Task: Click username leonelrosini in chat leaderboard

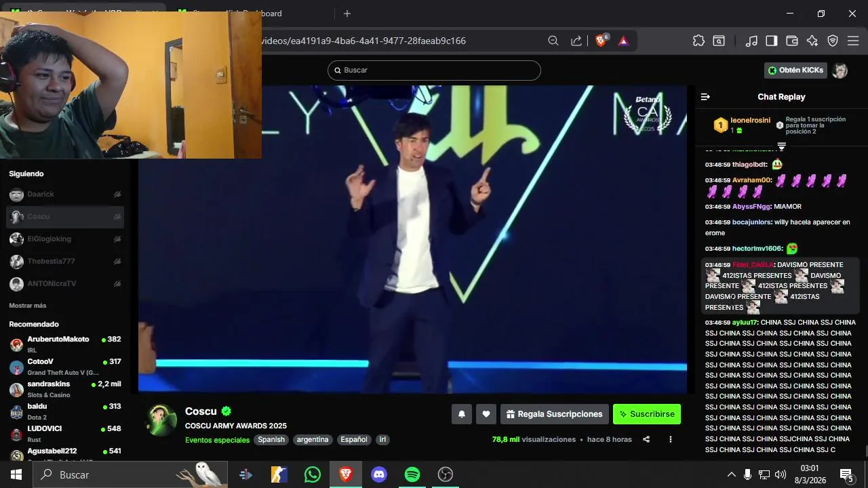Action: [x=750, y=121]
